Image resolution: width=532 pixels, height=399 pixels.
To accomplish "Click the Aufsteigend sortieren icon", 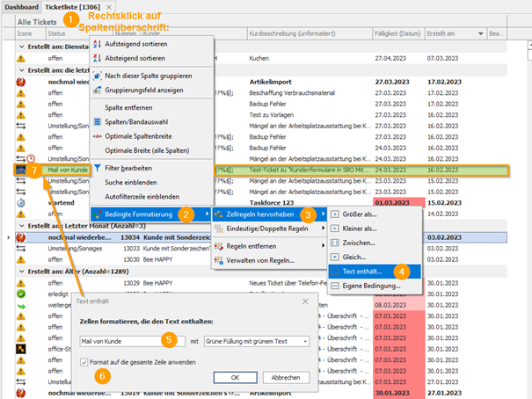I will coord(97,43).
